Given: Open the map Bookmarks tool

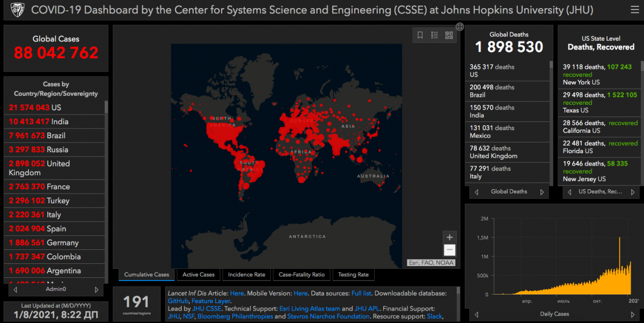Looking at the screenshot, I should pyautogui.click(x=420, y=35).
